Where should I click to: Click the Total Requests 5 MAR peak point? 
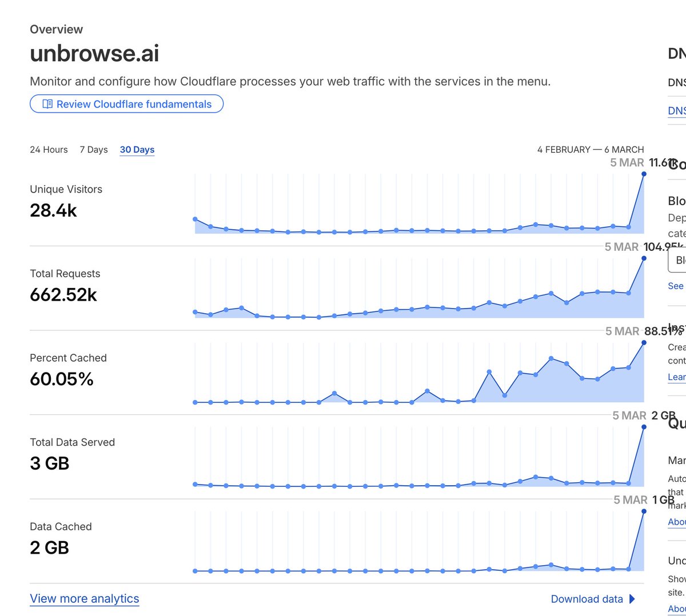pyautogui.click(x=644, y=258)
